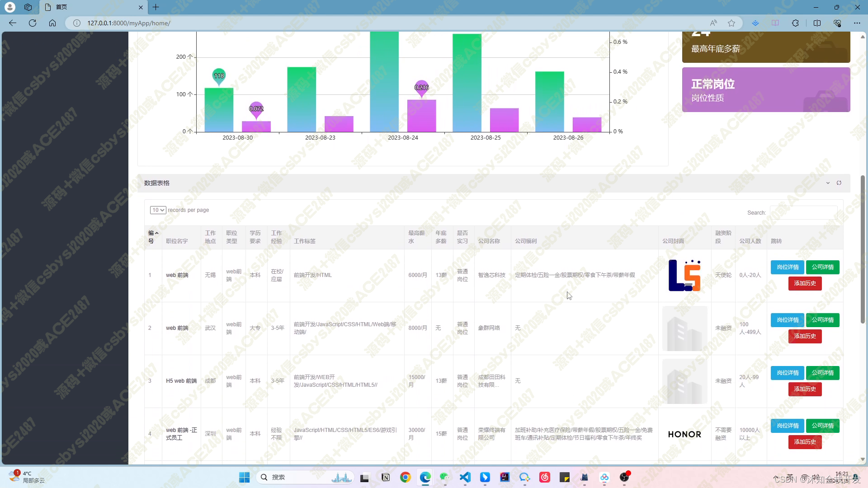Open IntelliJ IDEA from the taskbar

[x=505, y=477]
